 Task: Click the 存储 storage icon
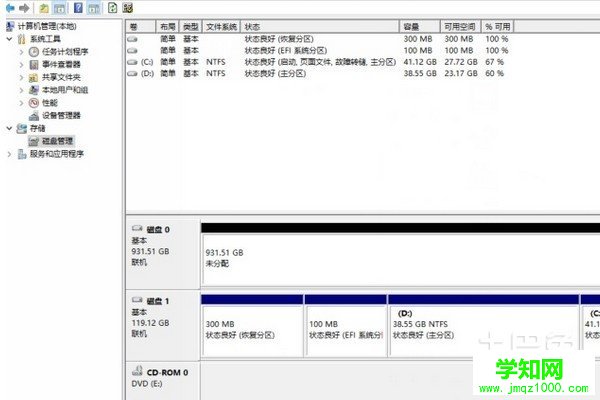coord(22,128)
